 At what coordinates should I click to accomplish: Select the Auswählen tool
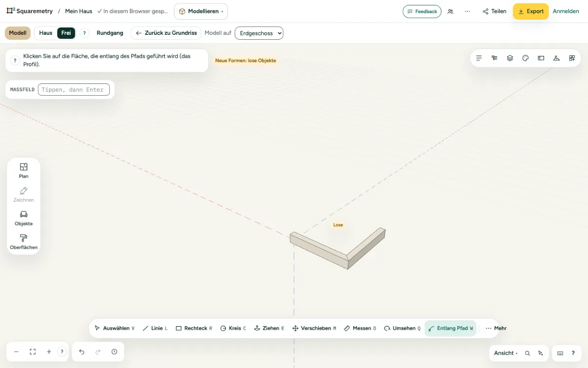[114, 328]
